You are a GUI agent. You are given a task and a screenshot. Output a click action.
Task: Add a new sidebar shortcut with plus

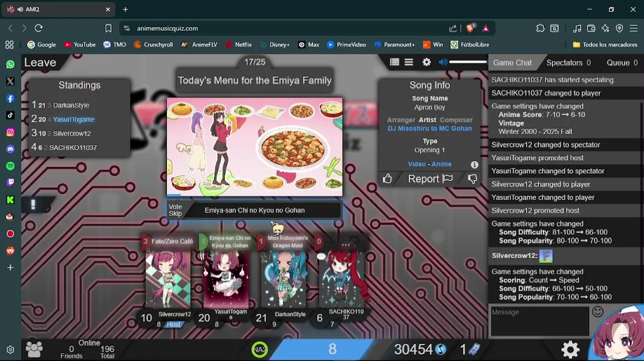click(10, 268)
